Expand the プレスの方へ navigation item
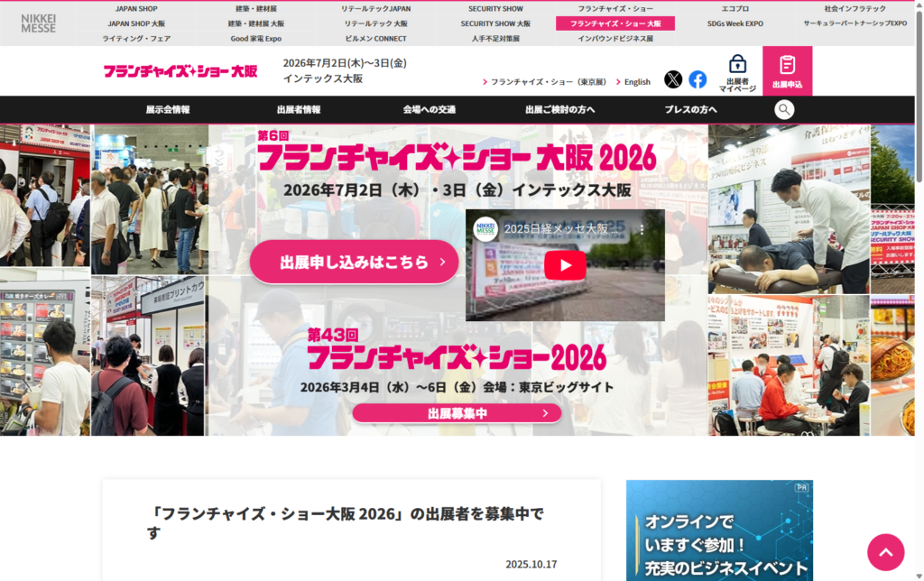Image resolution: width=924 pixels, height=581 pixels. (x=690, y=109)
